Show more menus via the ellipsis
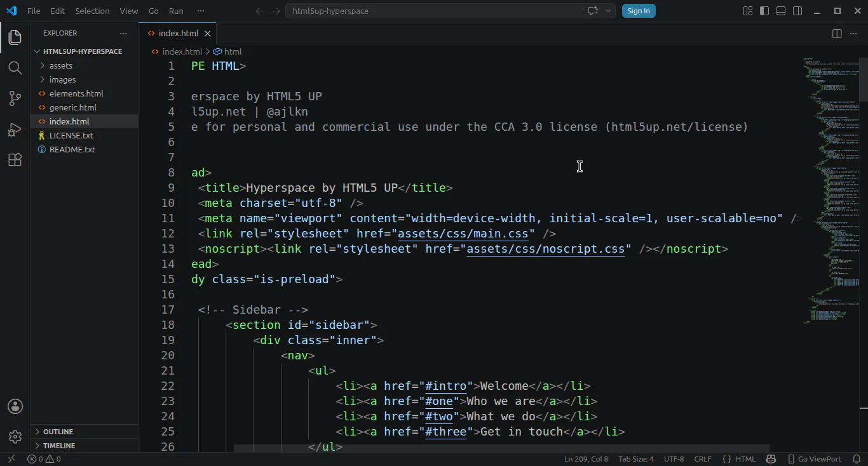 click(x=201, y=11)
